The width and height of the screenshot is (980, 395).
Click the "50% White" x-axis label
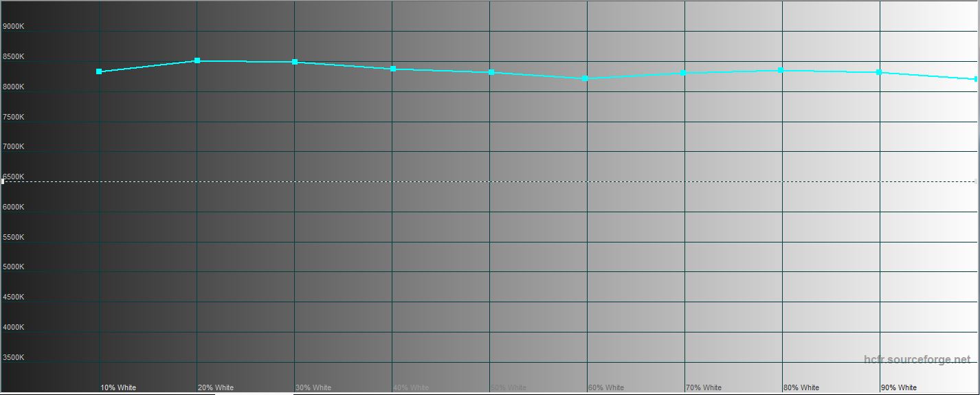click(x=509, y=387)
